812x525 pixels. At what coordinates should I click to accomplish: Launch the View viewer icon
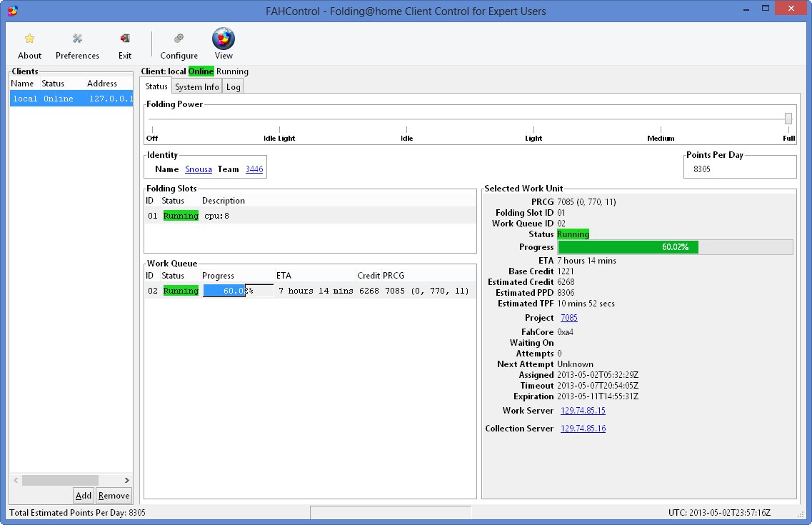pos(224,39)
